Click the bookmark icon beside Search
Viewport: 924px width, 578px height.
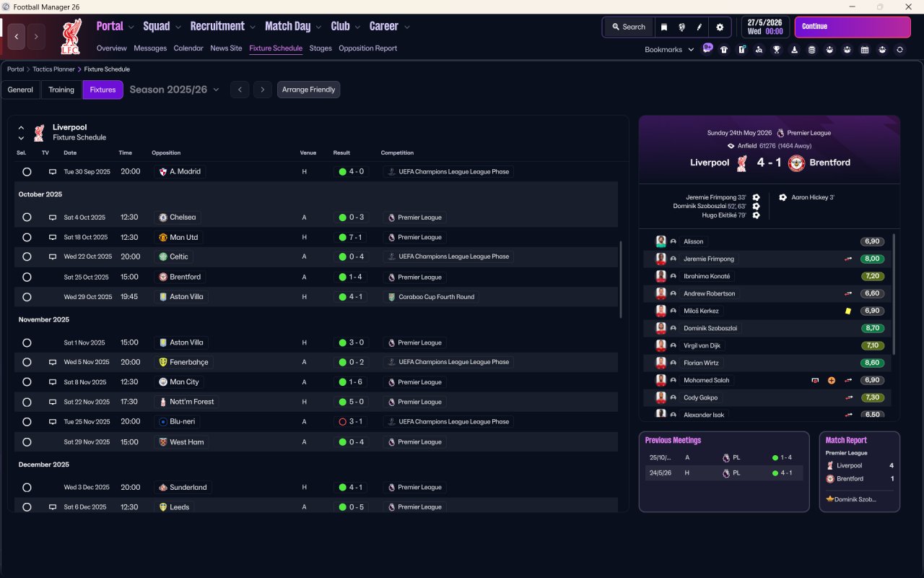coord(664,27)
